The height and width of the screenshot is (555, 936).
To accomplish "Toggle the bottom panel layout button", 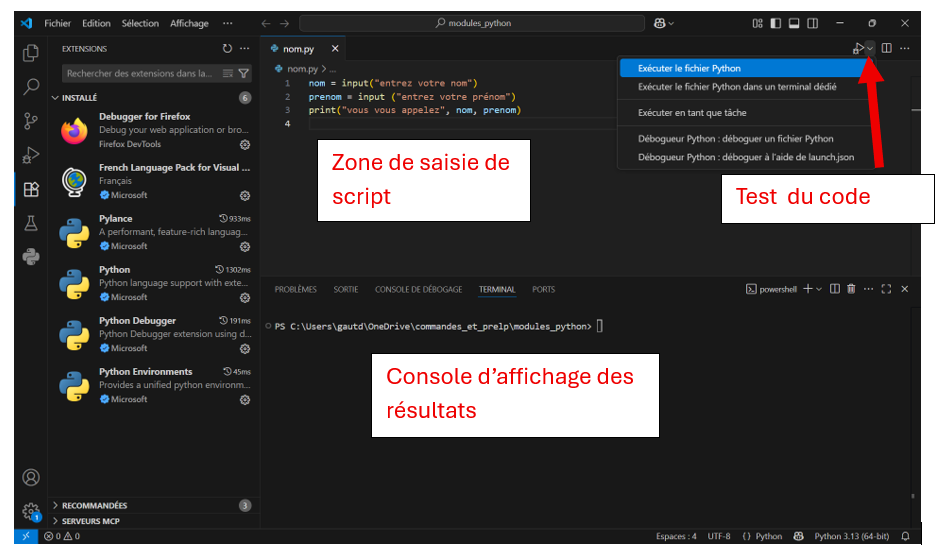I will (x=794, y=23).
